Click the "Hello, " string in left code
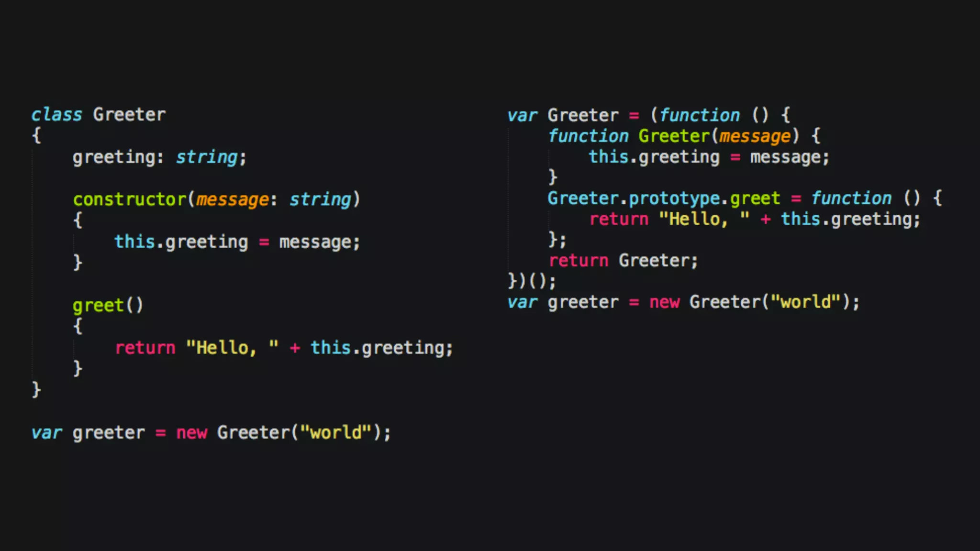Screen dimensions: 980x551 click(x=232, y=348)
